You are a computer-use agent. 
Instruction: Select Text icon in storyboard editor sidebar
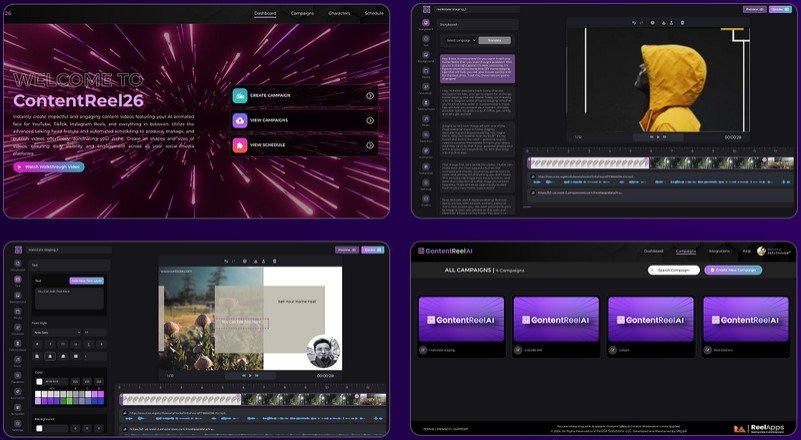(426, 39)
